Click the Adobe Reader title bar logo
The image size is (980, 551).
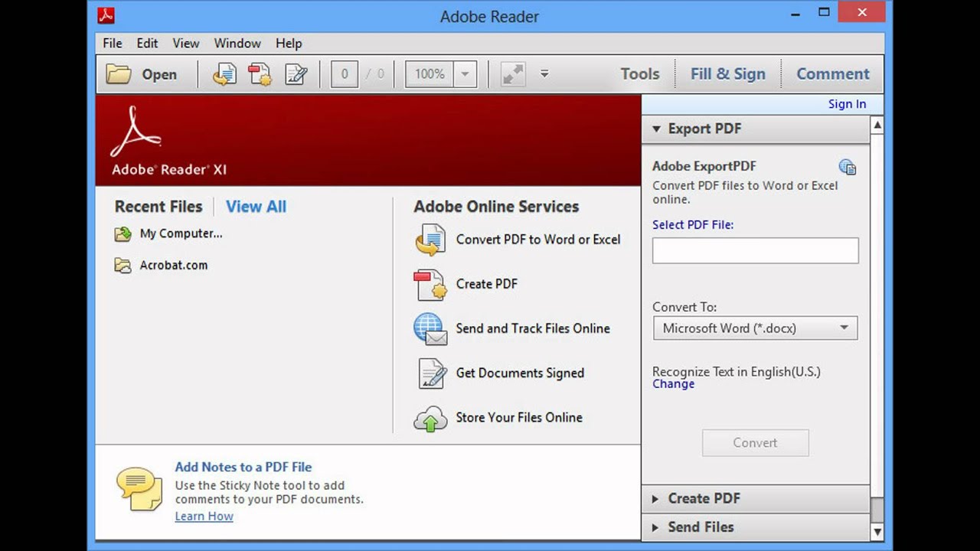[x=106, y=15]
